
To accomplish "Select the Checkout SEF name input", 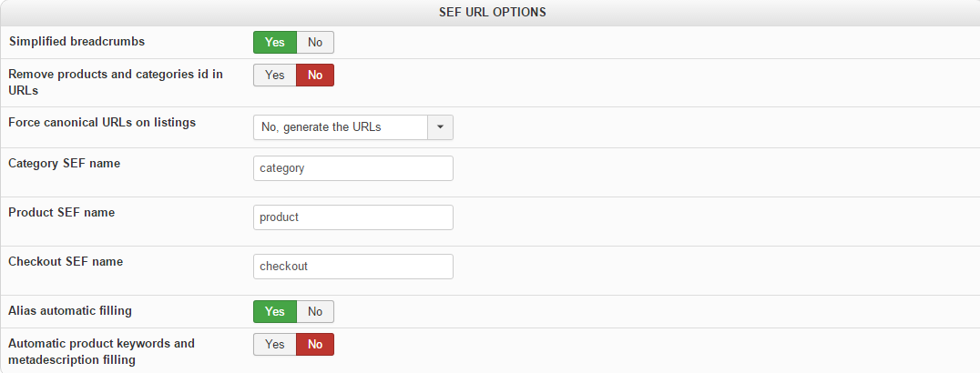I will coord(352,267).
